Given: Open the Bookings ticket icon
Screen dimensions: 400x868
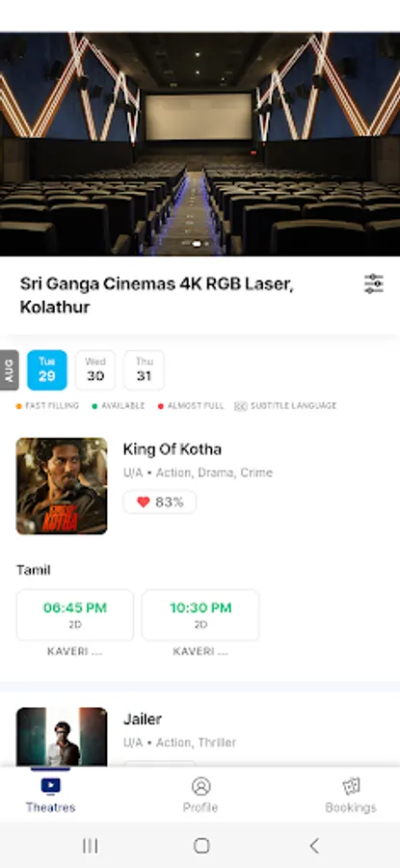Looking at the screenshot, I should point(351,786).
